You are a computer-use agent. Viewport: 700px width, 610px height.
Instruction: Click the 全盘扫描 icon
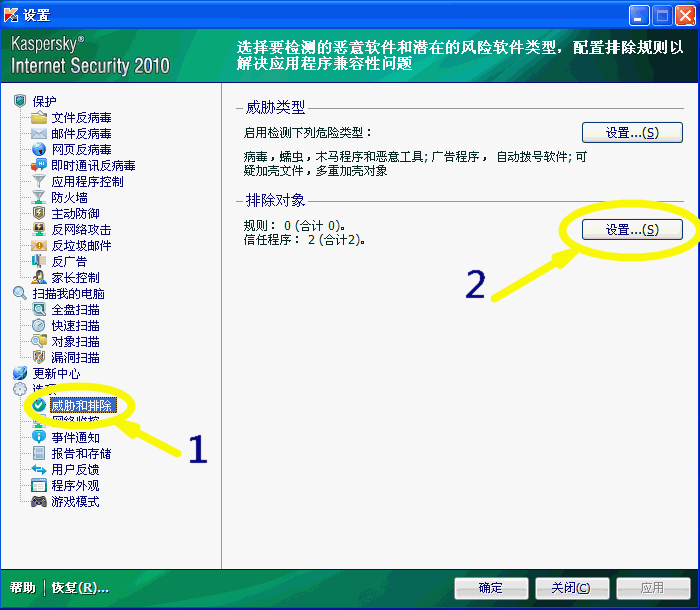[x=39, y=309]
